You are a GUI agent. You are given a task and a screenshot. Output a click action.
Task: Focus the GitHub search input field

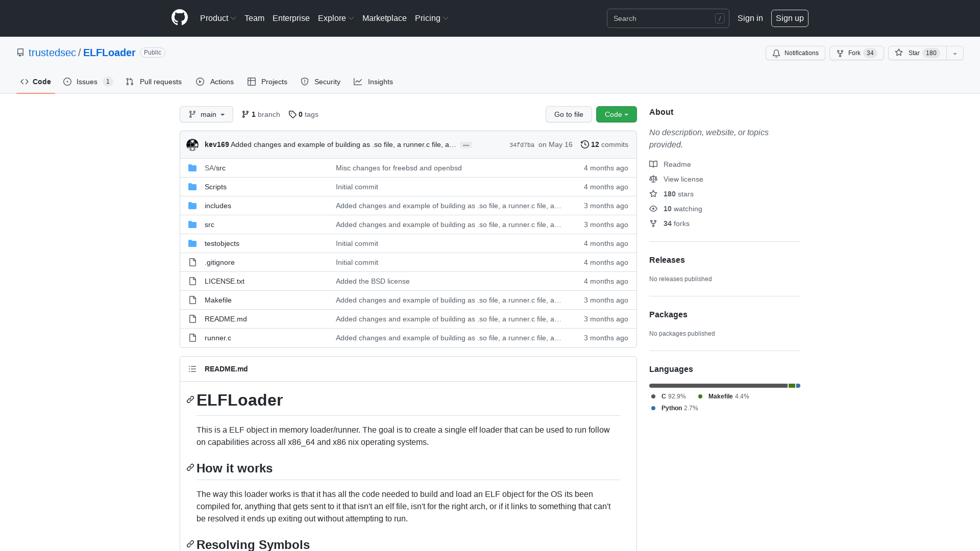click(x=668, y=18)
